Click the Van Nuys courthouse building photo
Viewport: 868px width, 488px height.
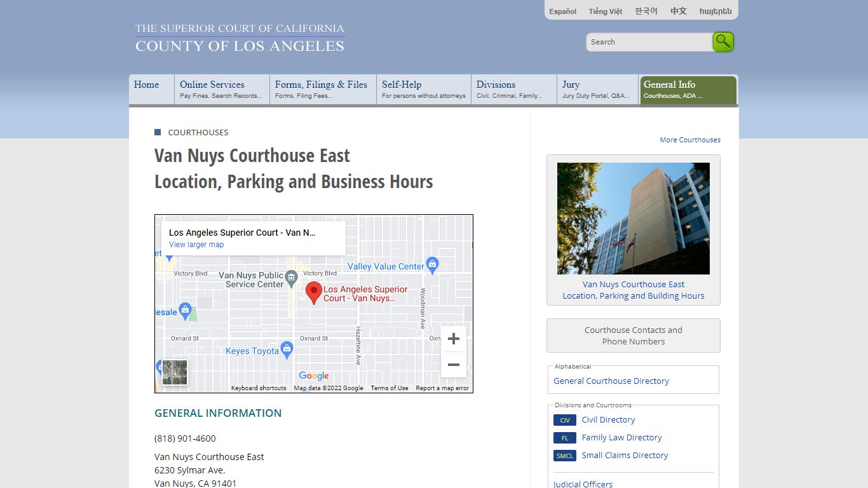coord(634,219)
